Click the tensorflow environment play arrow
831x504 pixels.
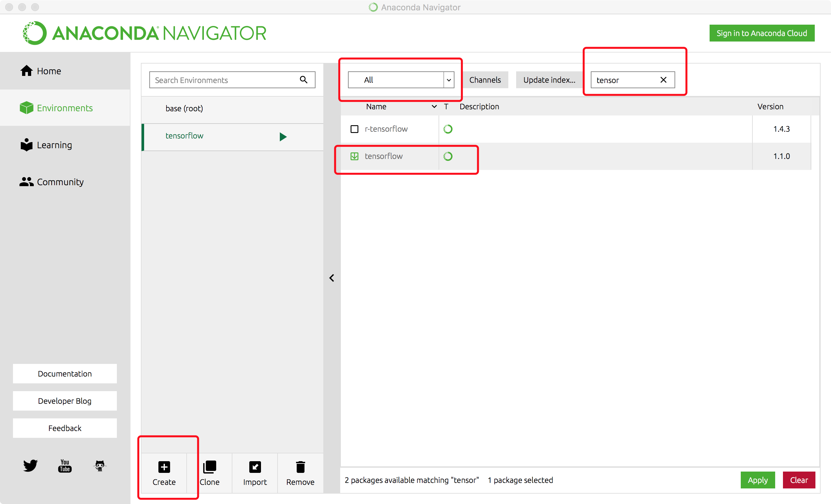coord(283,137)
